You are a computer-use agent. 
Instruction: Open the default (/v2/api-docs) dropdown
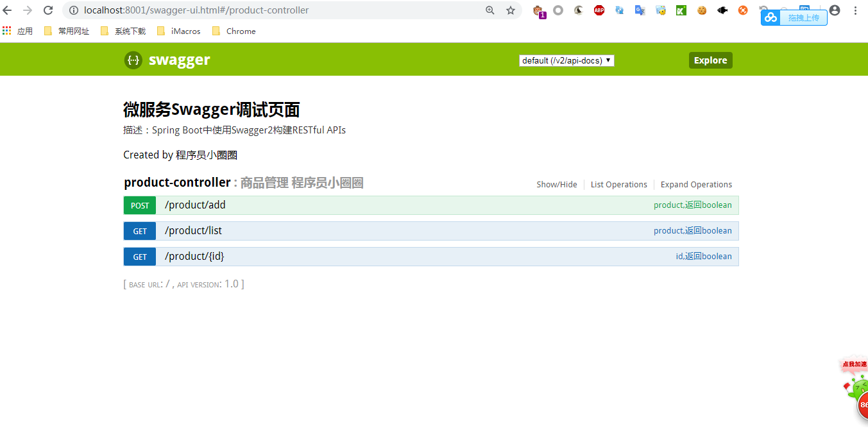tap(566, 60)
